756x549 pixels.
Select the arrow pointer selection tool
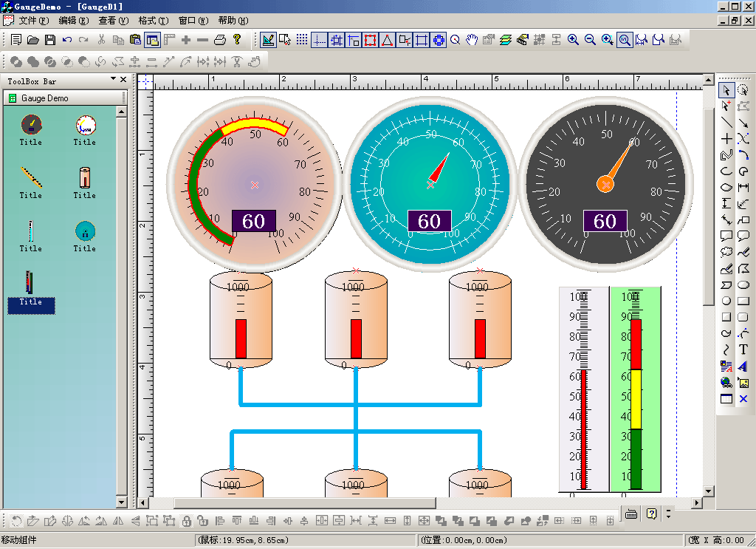click(726, 90)
